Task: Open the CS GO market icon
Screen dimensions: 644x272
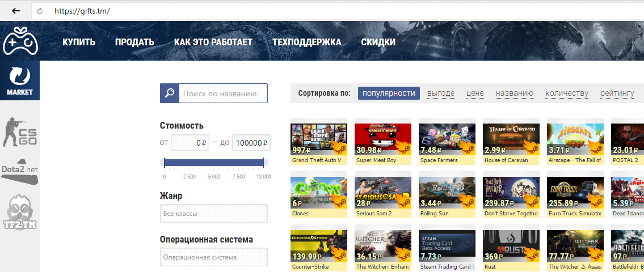Action: 20,132
